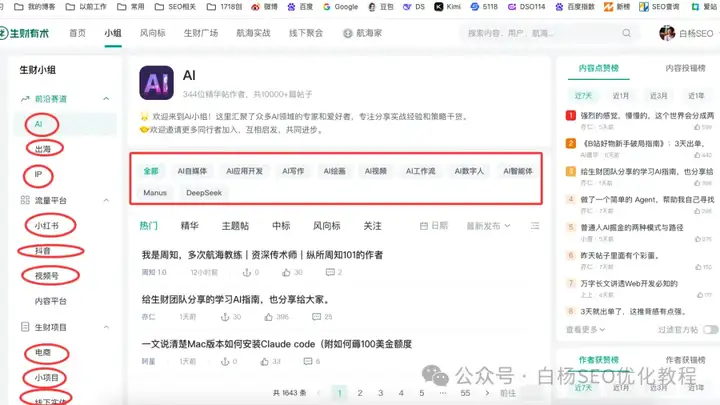Open the 线下聚会 navigation item
This screenshot has height=405, width=720.
tap(306, 33)
